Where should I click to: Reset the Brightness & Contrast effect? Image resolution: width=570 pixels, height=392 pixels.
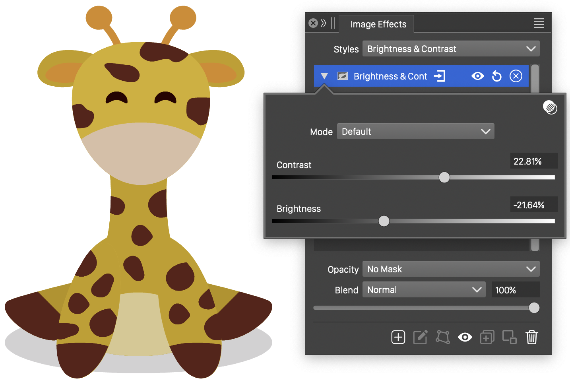496,76
